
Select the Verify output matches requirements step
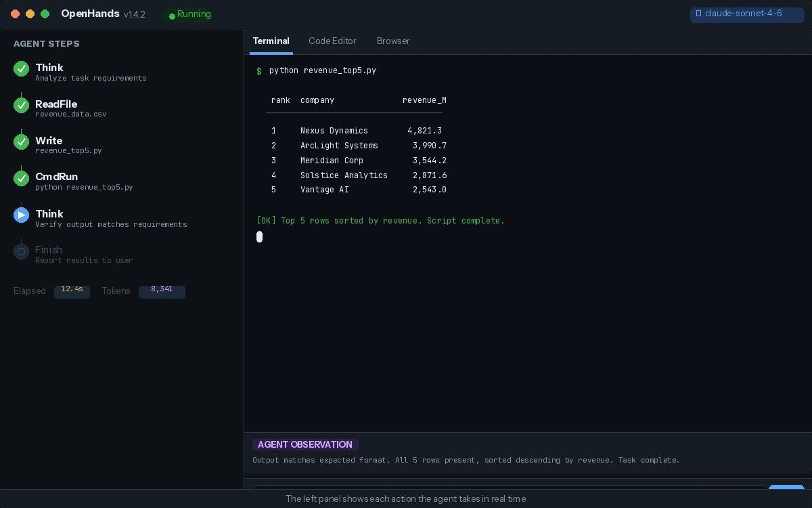pyautogui.click(x=111, y=224)
